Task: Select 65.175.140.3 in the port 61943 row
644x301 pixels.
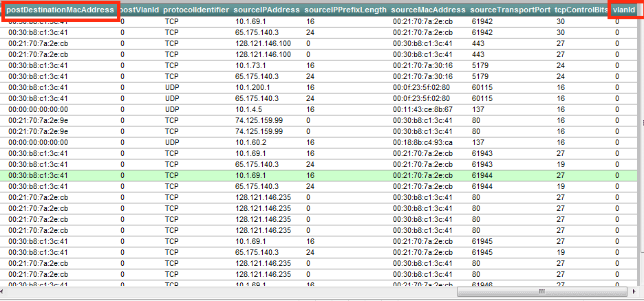Action: click(257, 164)
